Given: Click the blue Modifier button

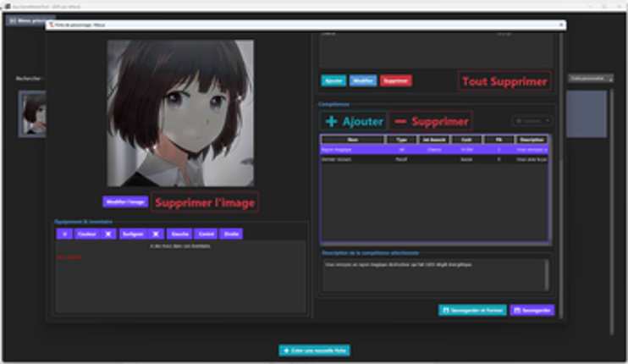Looking at the screenshot, I should click(x=363, y=81).
